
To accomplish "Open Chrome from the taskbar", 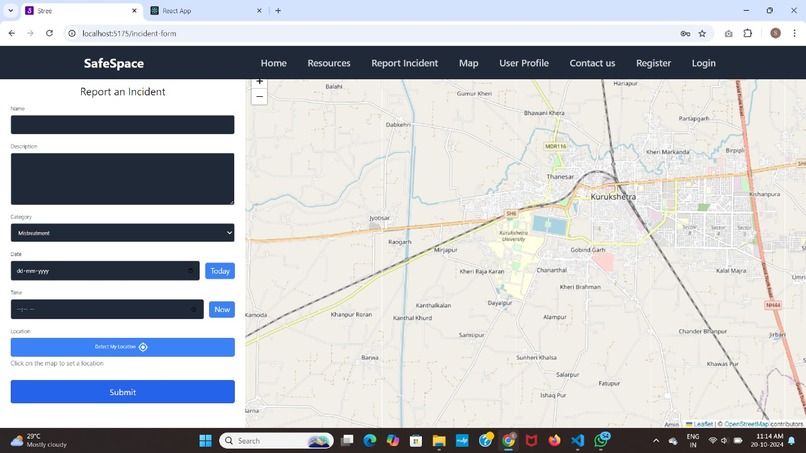I will 508,441.
